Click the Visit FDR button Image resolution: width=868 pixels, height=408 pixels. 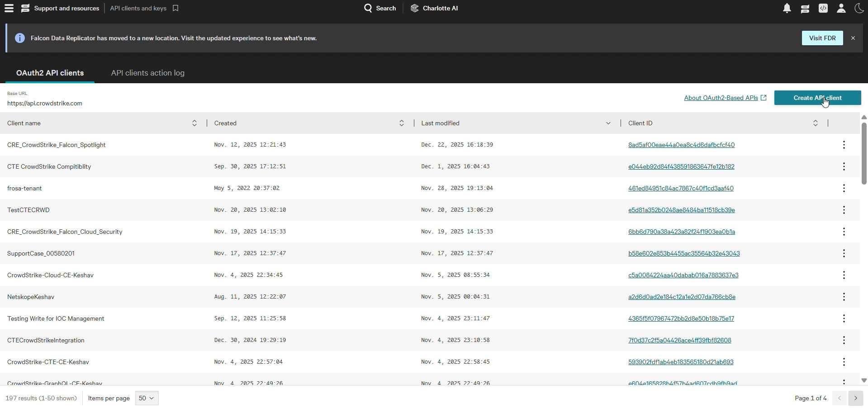pos(822,38)
